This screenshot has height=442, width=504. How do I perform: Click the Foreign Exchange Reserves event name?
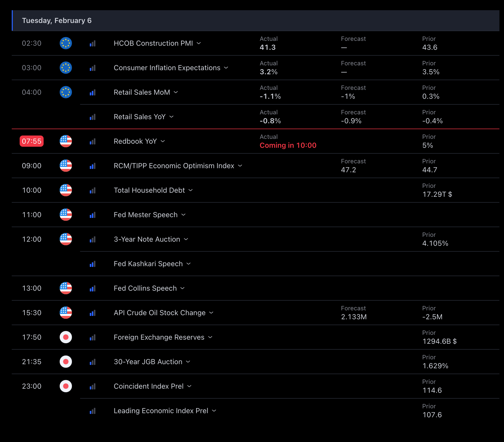click(159, 337)
